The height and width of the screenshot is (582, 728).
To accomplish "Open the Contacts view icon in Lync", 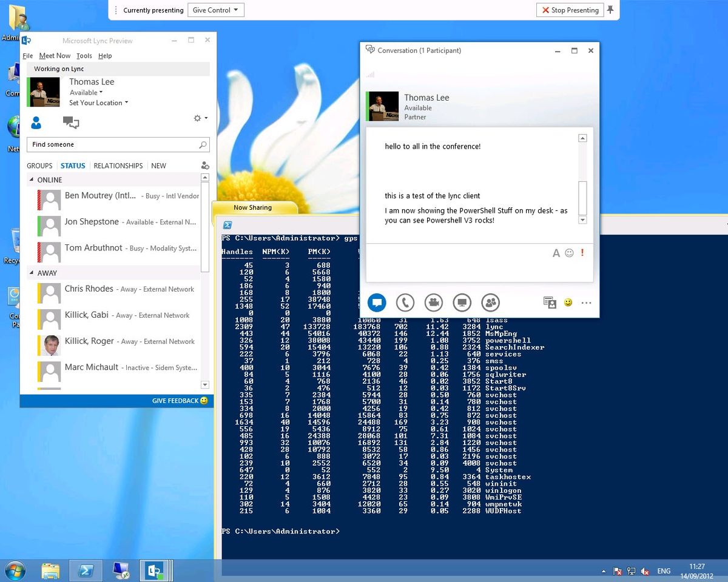I will click(x=37, y=122).
